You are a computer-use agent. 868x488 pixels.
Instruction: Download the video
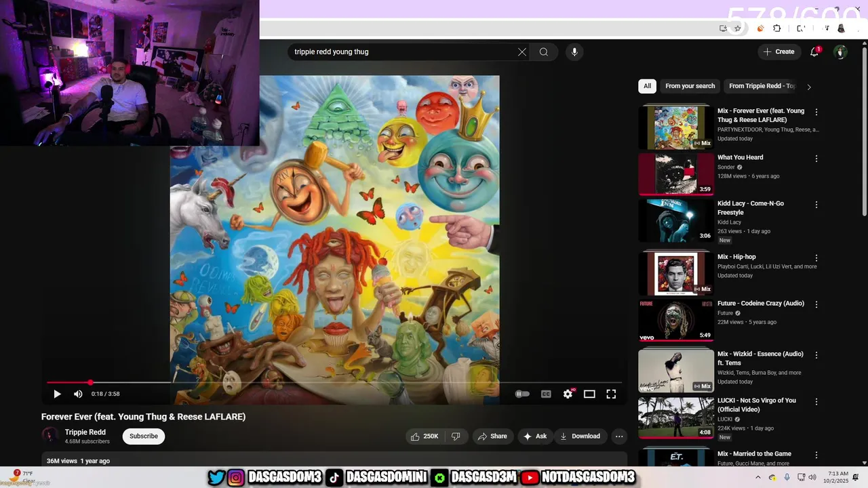tap(580, 436)
